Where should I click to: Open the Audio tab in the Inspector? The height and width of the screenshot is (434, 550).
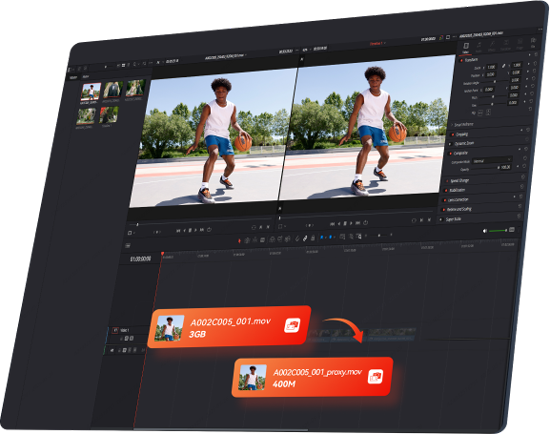point(479,47)
